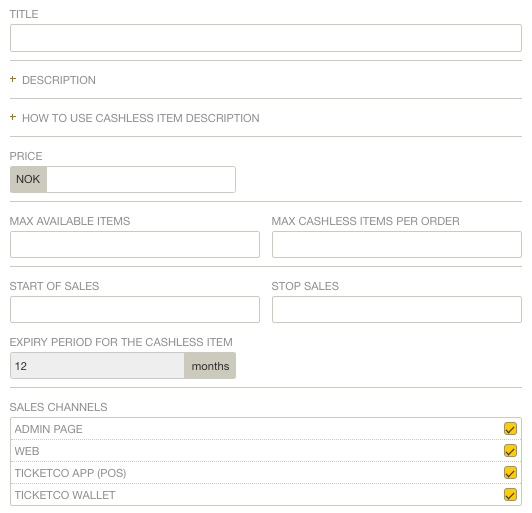Image resolution: width=532 pixels, height=513 pixels.
Task: Open the Start Of Sales date field
Action: point(135,309)
